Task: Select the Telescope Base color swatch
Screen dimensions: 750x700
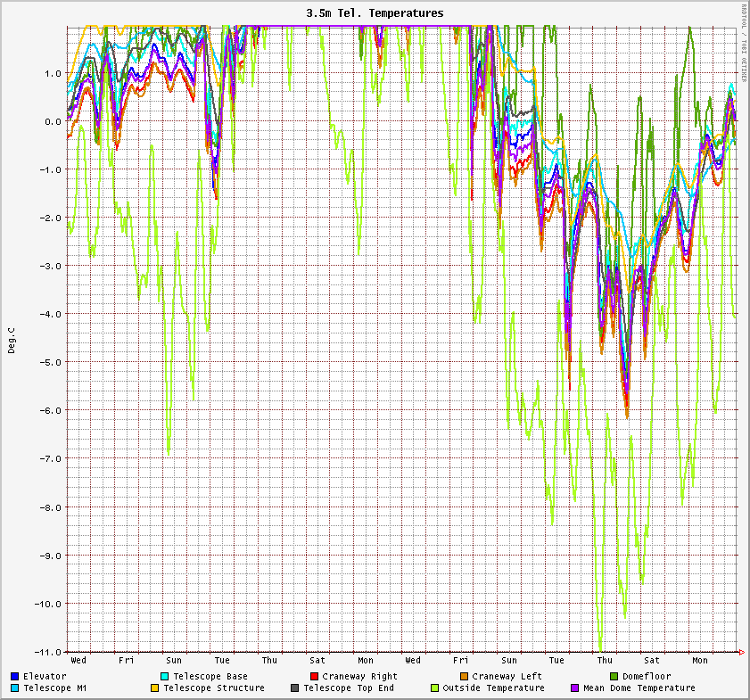Action: coord(165,677)
